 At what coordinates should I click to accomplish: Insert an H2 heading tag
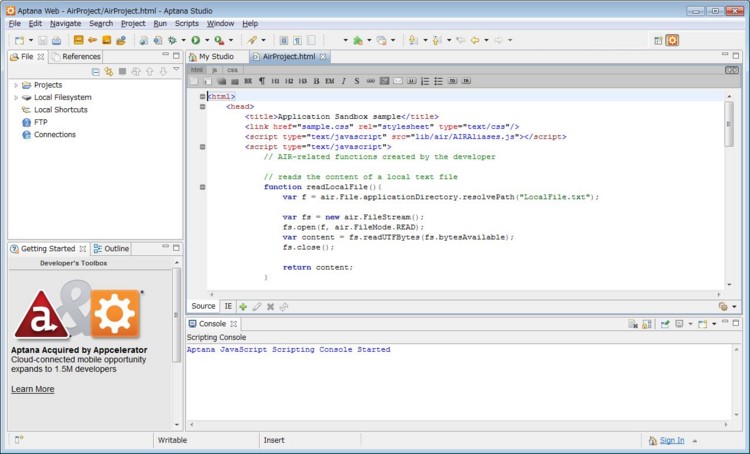point(289,81)
